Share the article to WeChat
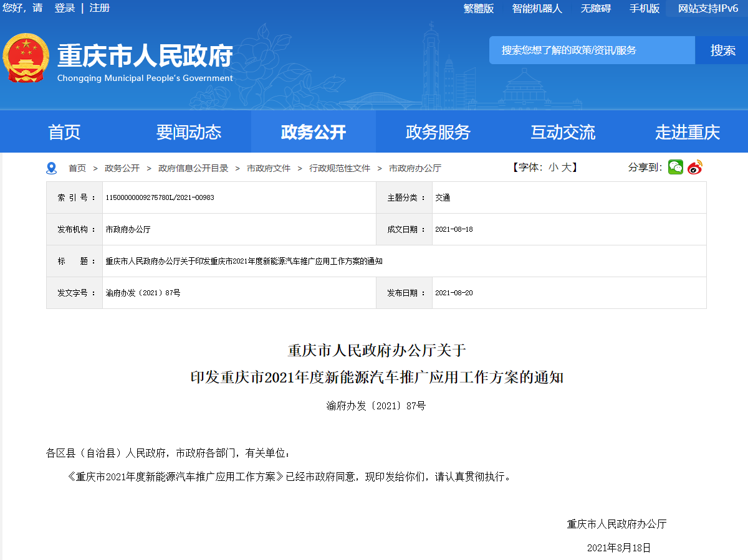The image size is (748, 560). [x=675, y=167]
